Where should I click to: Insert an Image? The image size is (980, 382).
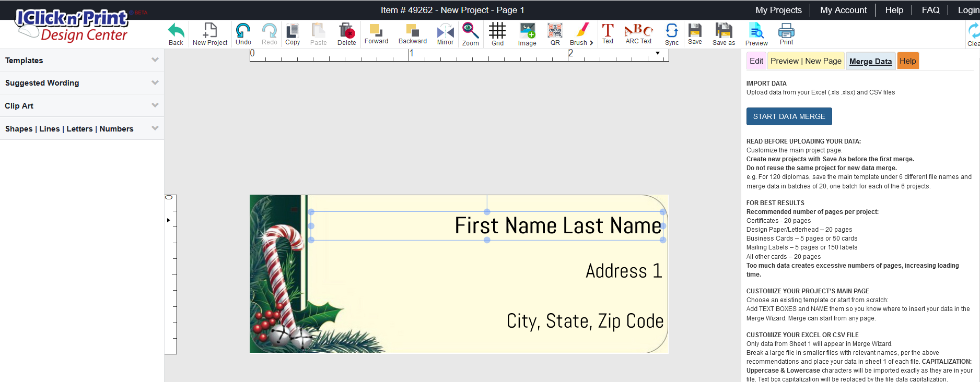coord(527,34)
